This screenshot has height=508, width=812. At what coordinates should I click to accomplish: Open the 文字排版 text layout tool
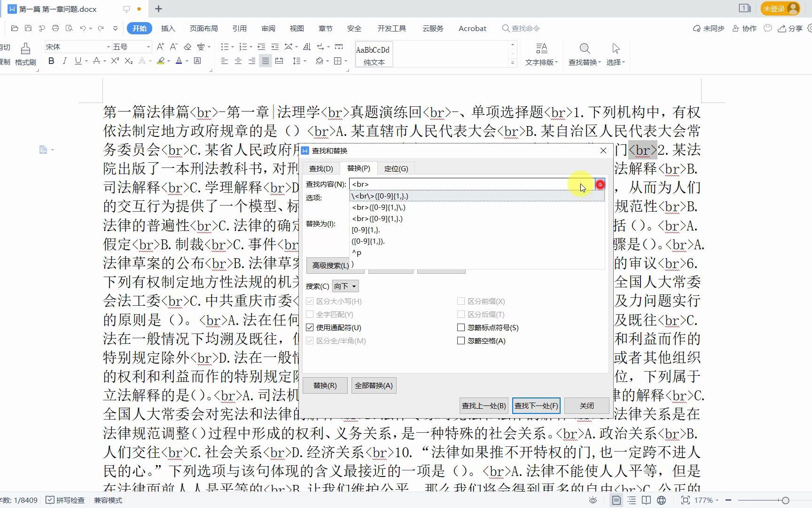point(541,53)
